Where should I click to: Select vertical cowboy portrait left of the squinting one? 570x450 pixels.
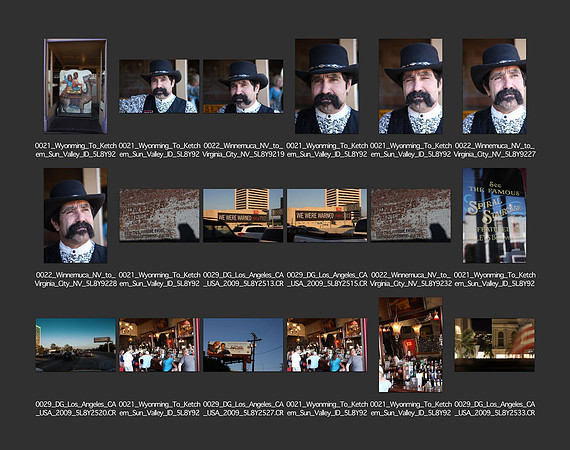(x=327, y=86)
